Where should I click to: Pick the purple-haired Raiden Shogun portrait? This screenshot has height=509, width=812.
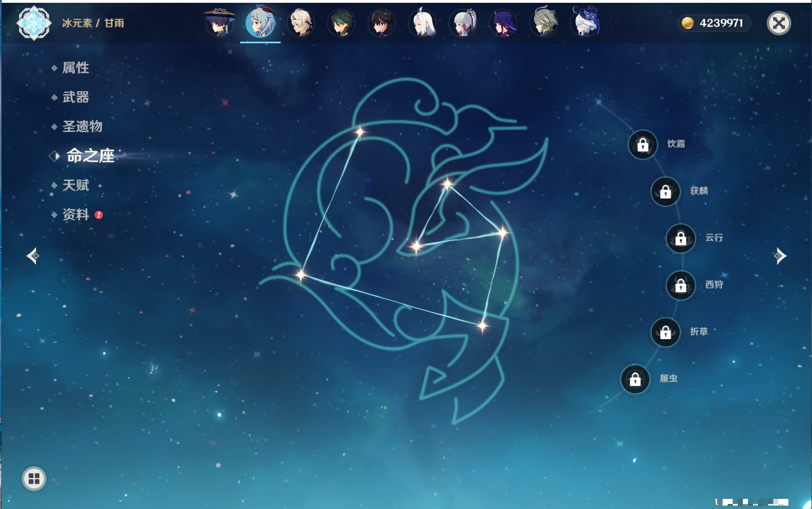(504, 22)
